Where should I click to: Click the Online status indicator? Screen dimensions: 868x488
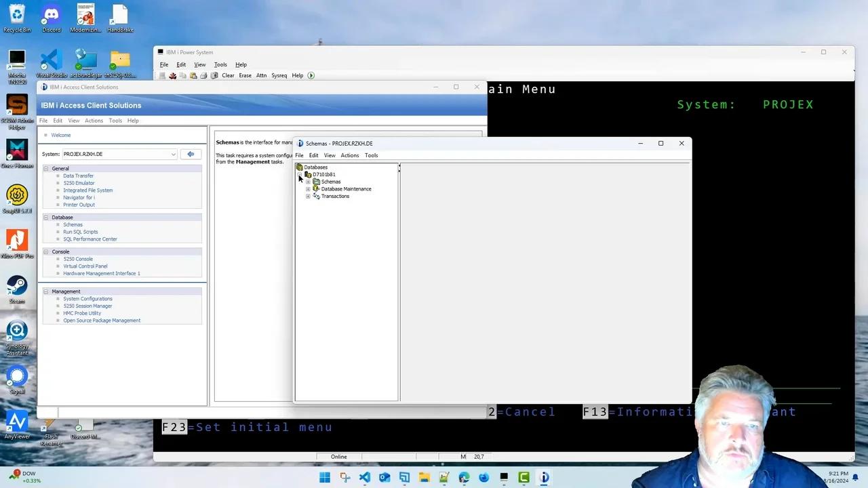click(338, 456)
